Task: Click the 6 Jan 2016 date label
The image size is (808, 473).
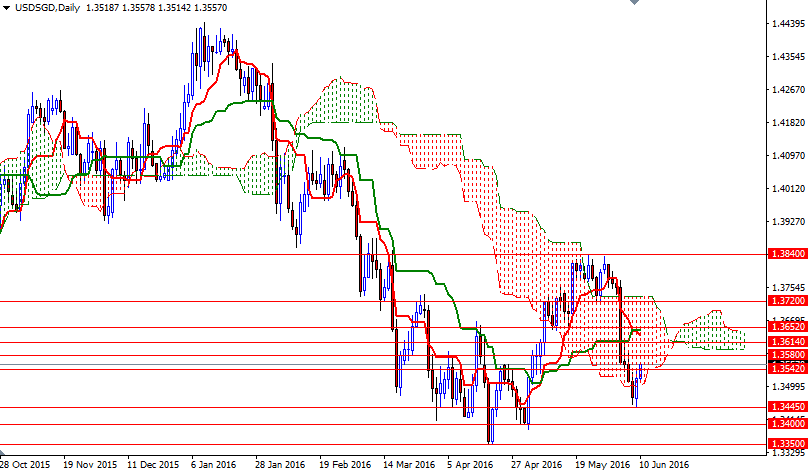Action: click(213, 465)
